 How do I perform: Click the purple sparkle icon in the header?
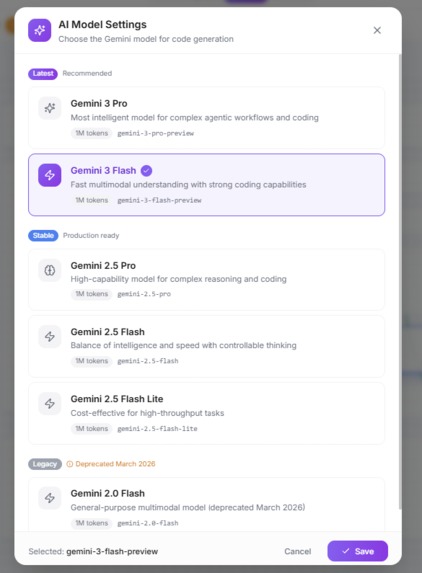39,30
